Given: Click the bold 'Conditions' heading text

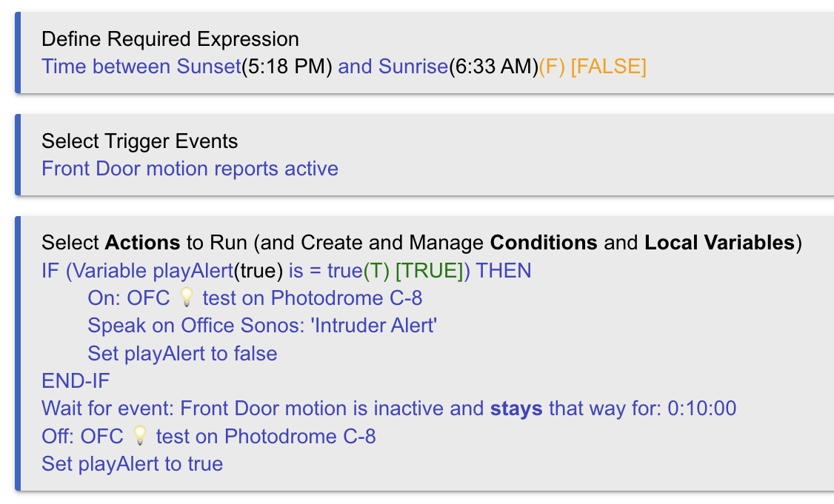Looking at the screenshot, I should pos(544,243).
